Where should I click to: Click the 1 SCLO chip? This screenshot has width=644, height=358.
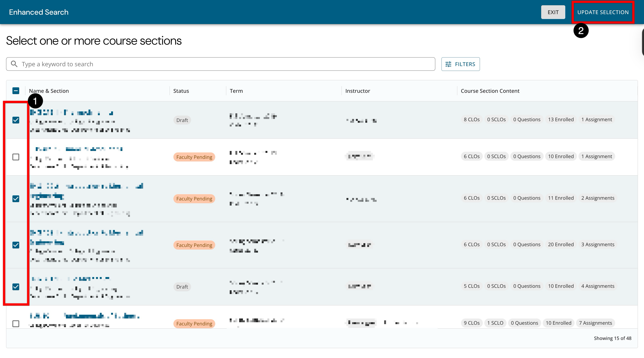click(495, 323)
